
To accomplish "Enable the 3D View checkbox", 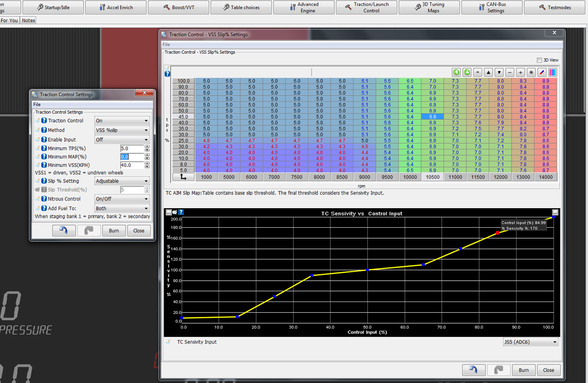I will [x=539, y=60].
